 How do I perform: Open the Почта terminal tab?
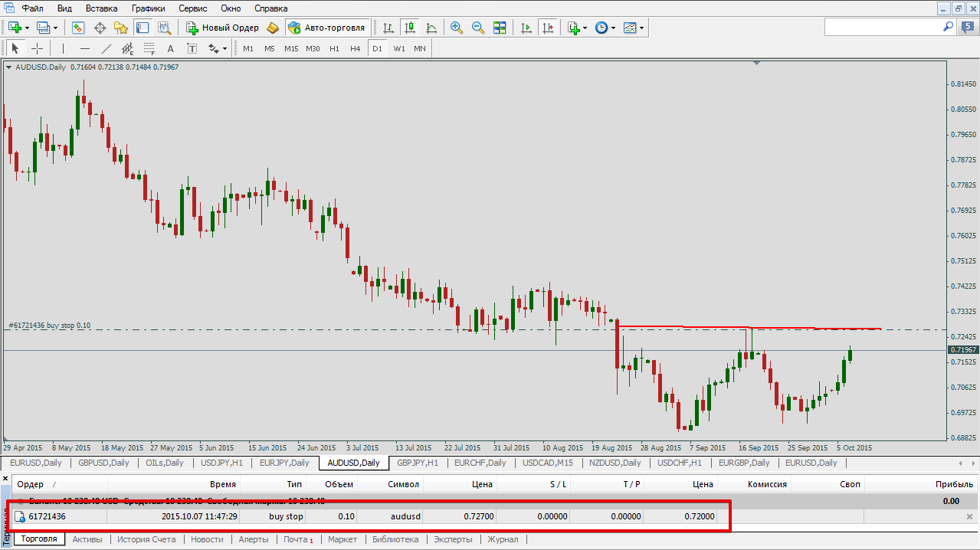click(x=298, y=539)
